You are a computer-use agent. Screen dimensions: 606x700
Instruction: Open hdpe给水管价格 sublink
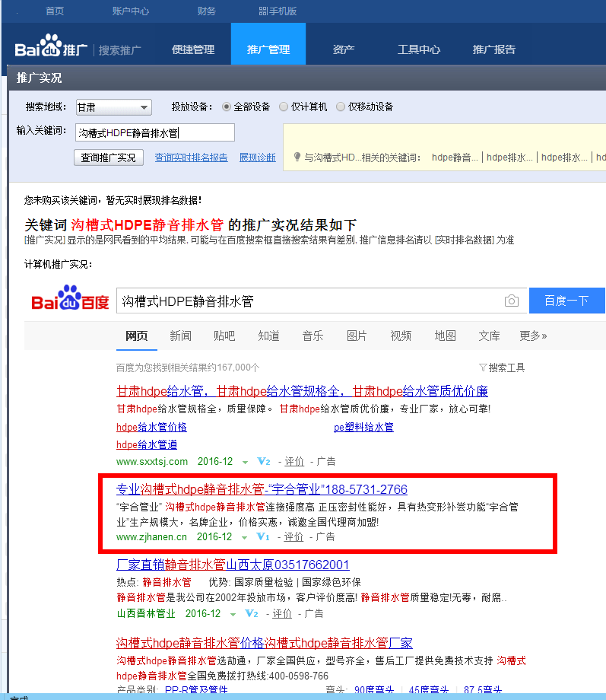pos(151,428)
